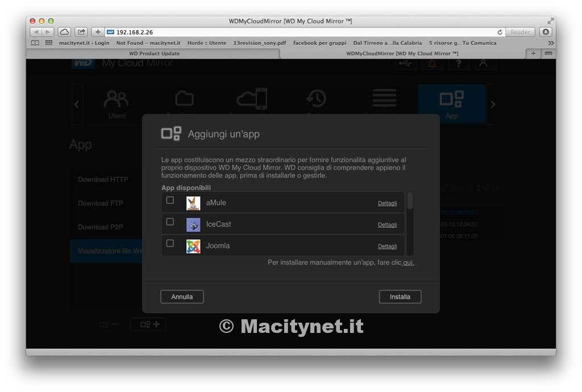Open the alert bell notifications icon

click(432, 64)
